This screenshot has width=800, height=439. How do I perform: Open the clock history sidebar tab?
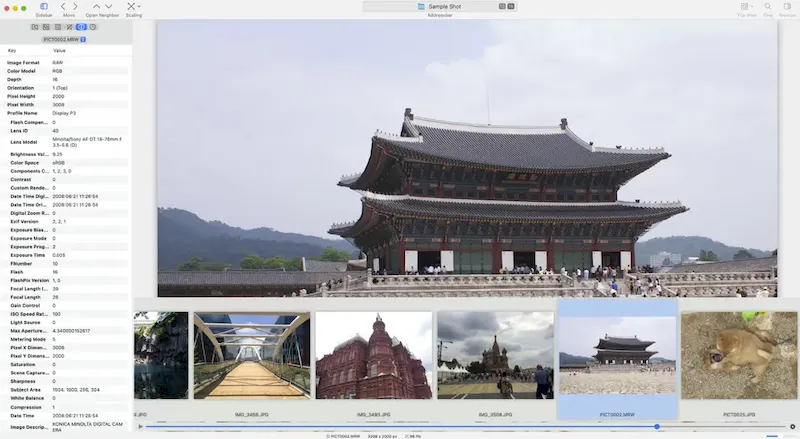tap(93, 27)
